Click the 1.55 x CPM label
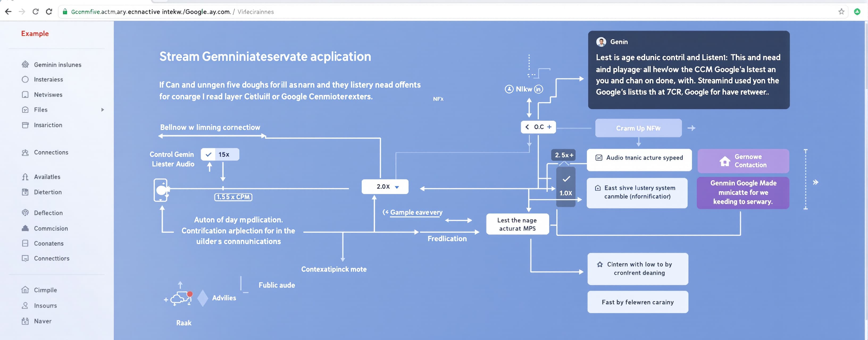Screen dimensions: 868x340 233,197
